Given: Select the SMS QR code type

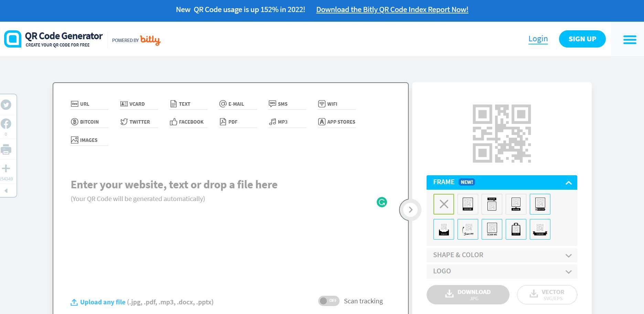Looking at the screenshot, I should (283, 104).
